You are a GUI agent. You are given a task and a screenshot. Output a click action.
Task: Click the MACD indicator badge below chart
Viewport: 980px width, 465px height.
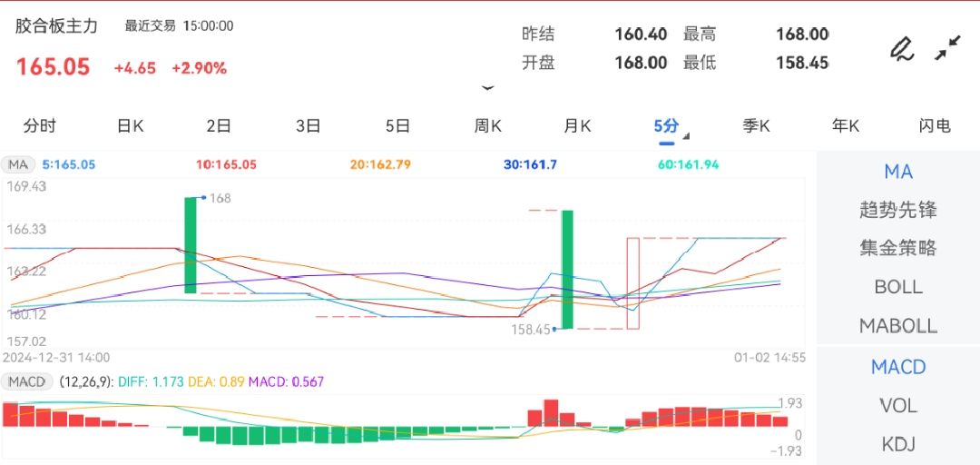25,381
